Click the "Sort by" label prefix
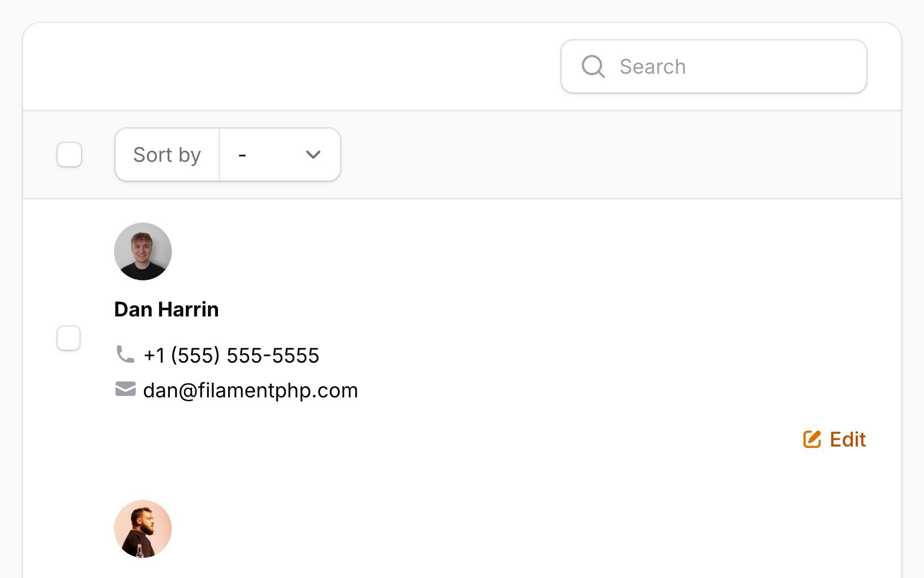 tap(167, 155)
